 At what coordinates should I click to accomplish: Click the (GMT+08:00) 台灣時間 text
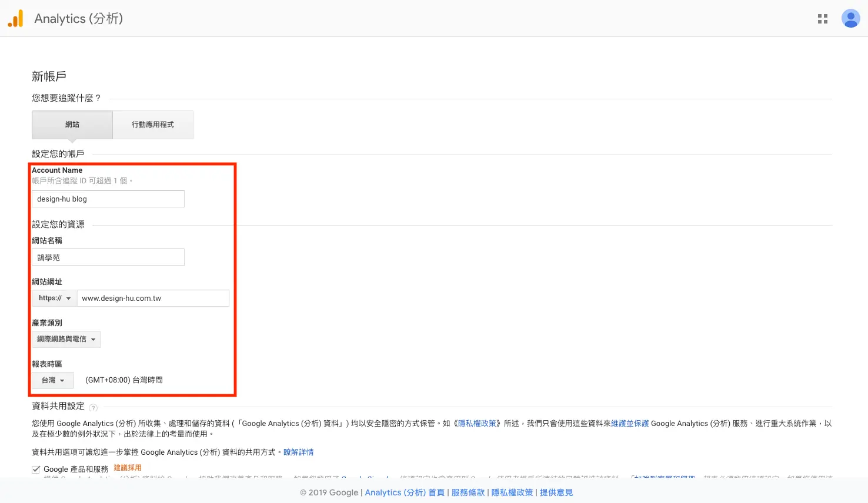(124, 380)
